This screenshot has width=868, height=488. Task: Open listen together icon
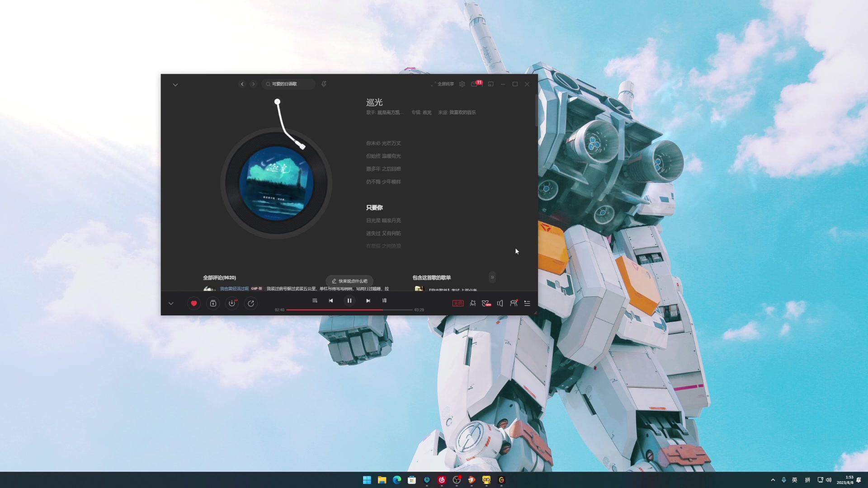514,303
